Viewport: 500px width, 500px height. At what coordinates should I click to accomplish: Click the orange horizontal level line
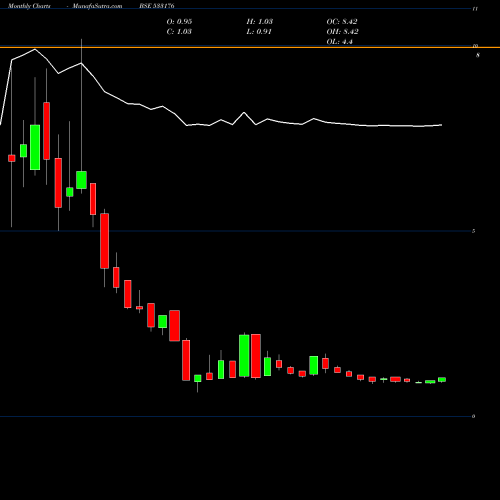pyautogui.click(x=250, y=48)
